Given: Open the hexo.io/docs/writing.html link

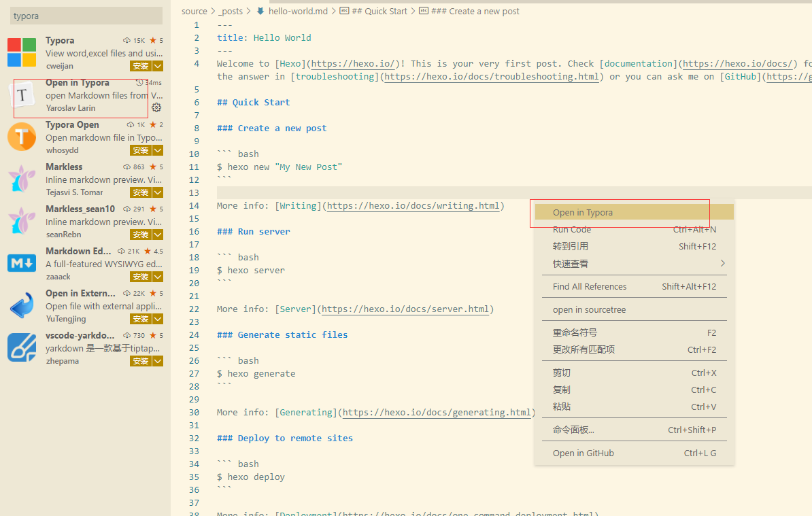Looking at the screenshot, I should pos(413,205).
